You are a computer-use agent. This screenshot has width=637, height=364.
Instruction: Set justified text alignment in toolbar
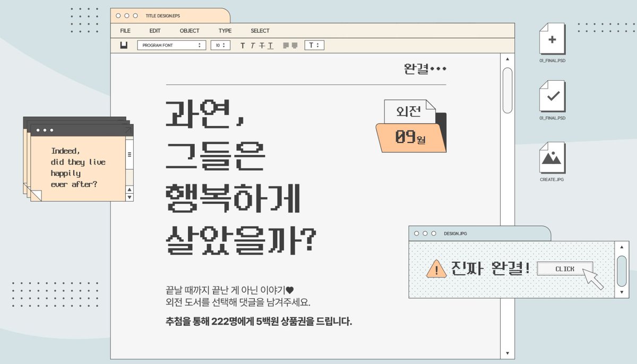(294, 46)
